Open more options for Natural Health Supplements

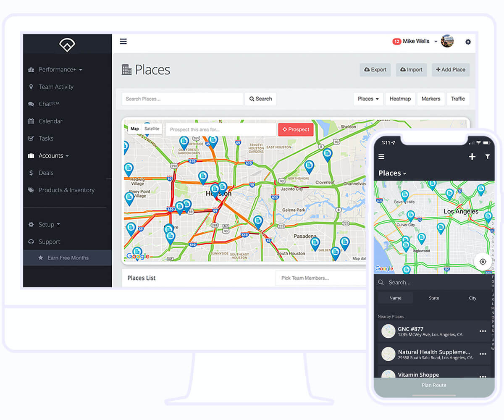(483, 354)
